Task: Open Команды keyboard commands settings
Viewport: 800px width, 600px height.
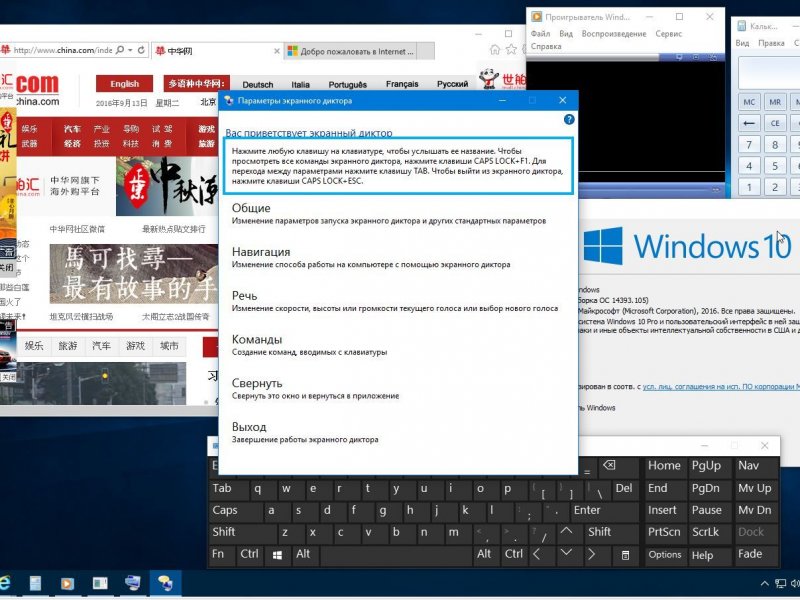Action: [309, 345]
